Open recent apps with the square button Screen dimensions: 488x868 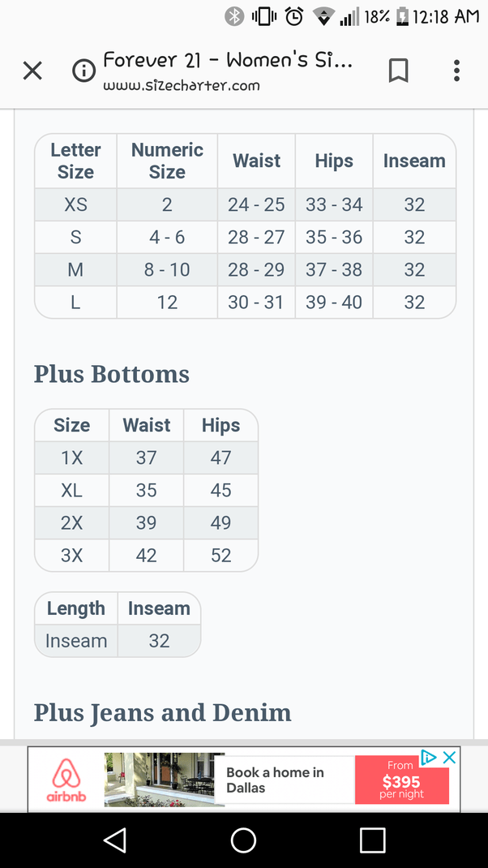(372, 840)
